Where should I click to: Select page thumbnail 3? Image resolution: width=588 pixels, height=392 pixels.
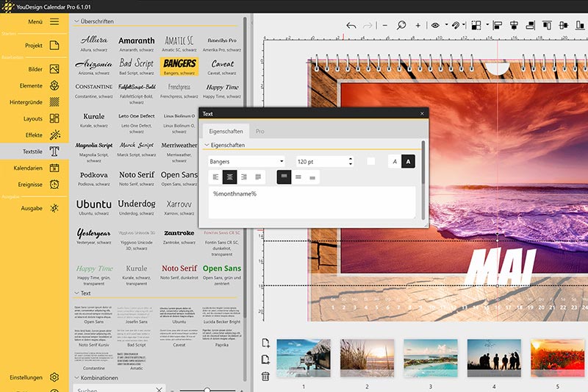(430, 360)
